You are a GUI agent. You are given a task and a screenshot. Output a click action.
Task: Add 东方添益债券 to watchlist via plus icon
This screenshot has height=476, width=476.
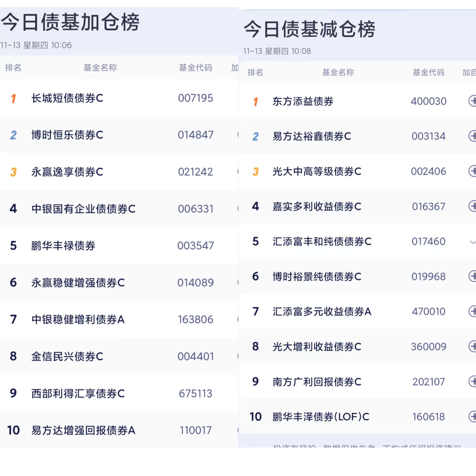pos(472,101)
